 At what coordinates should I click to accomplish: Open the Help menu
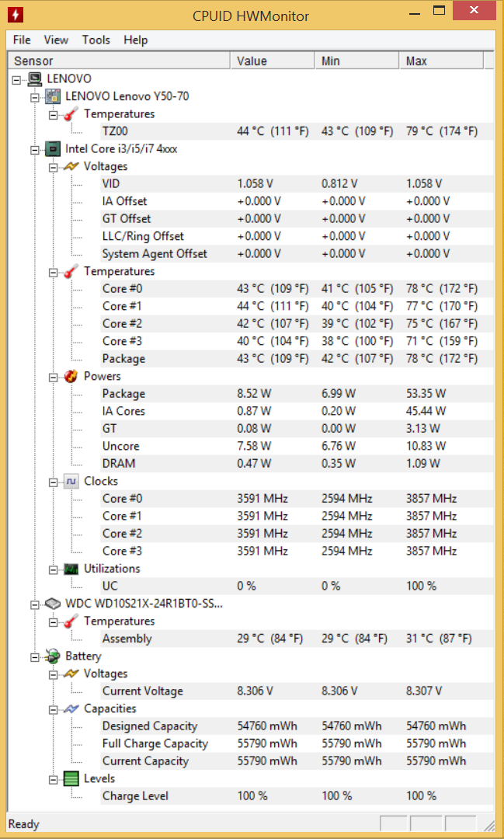point(135,40)
